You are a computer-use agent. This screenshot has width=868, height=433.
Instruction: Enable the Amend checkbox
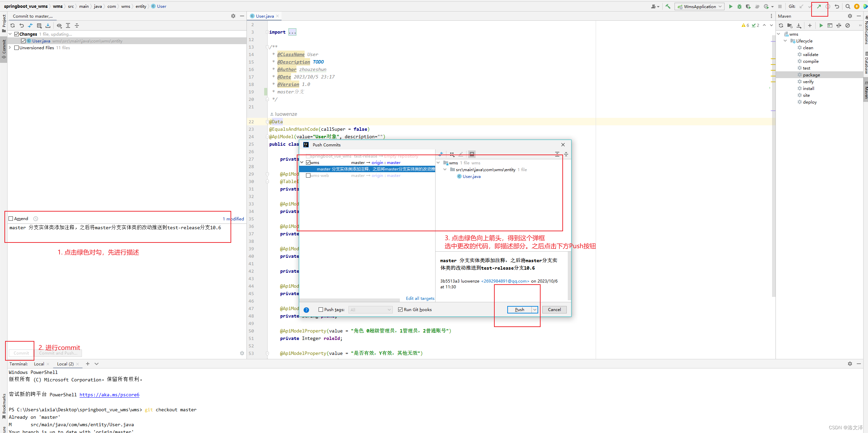[x=11, y=219]
